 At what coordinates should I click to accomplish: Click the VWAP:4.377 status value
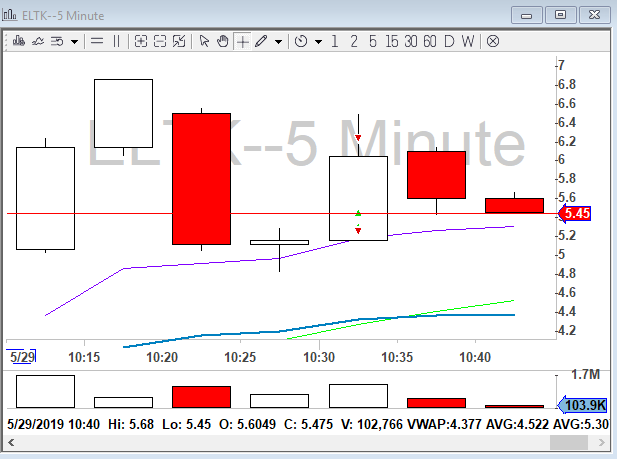pos(444,424)
